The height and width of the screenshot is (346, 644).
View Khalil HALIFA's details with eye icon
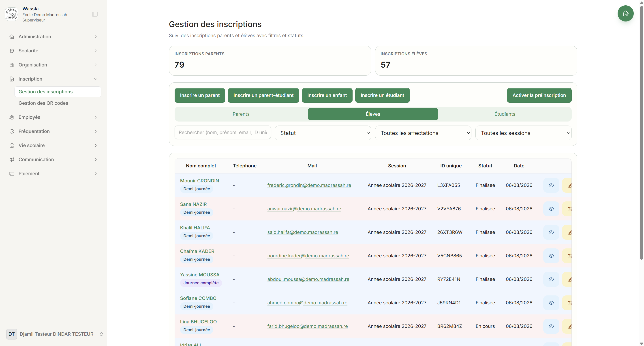point(551,232)
